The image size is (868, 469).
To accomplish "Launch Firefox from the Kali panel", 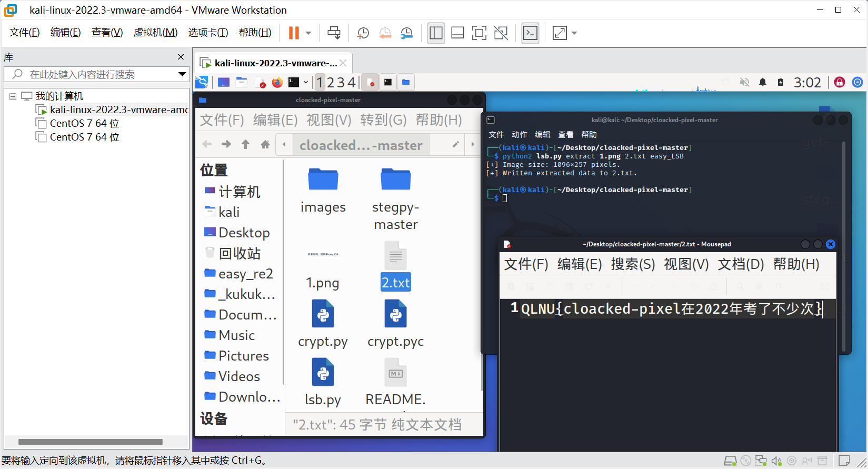I will click(x=277, y=82).
